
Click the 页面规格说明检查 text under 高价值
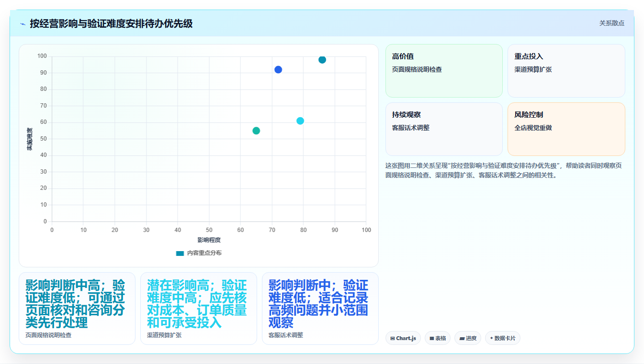417,69
